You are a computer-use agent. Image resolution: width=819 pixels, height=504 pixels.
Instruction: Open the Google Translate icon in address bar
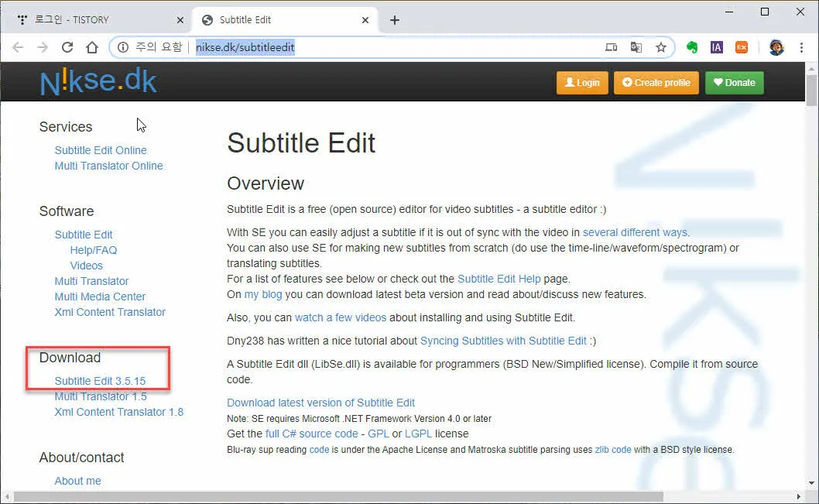[636, 47]
